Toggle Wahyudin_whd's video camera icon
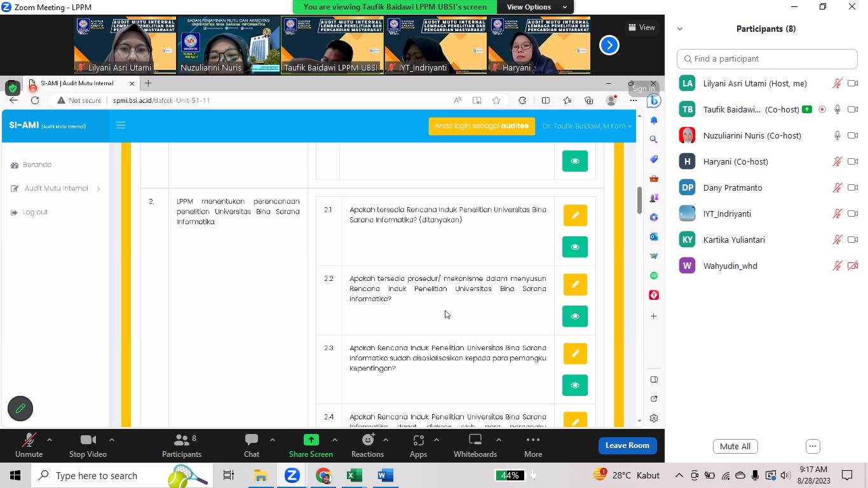 (853, 266)
